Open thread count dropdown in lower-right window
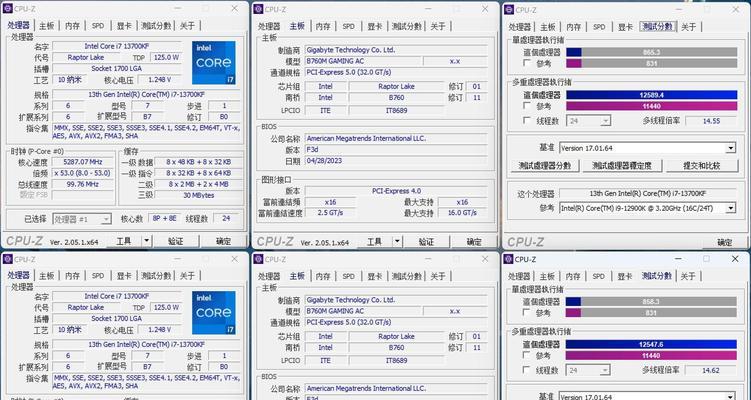The image size is (751, 400). (605, 370)
